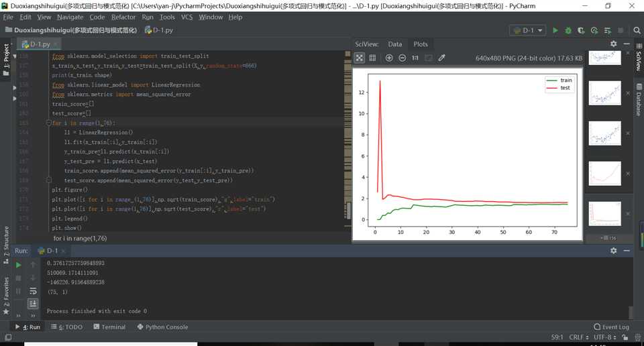Remove the bottom plot thumbnail with its X
The image size is (644, 346).
pyautogui.click(x=628, y=213)
